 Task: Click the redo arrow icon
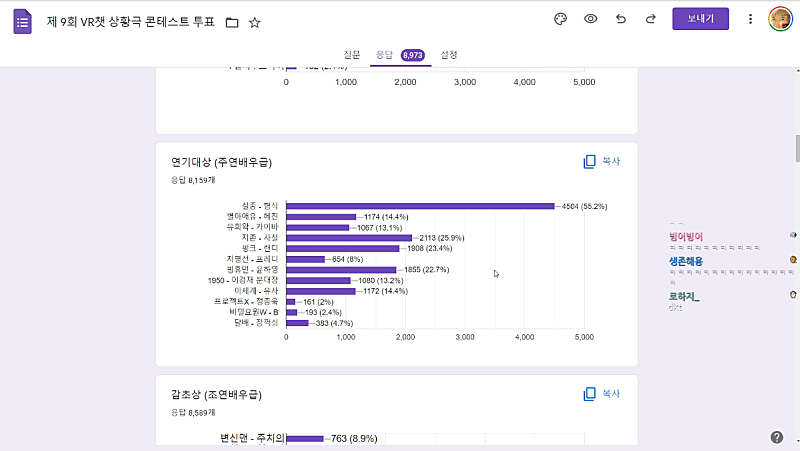651,19
